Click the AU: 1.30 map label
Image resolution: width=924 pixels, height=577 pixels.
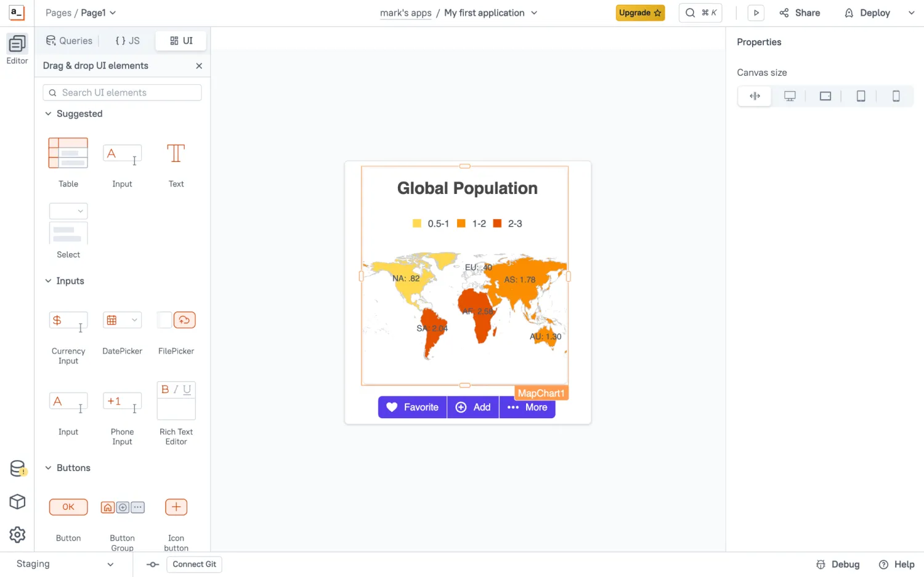coord(546,337)
